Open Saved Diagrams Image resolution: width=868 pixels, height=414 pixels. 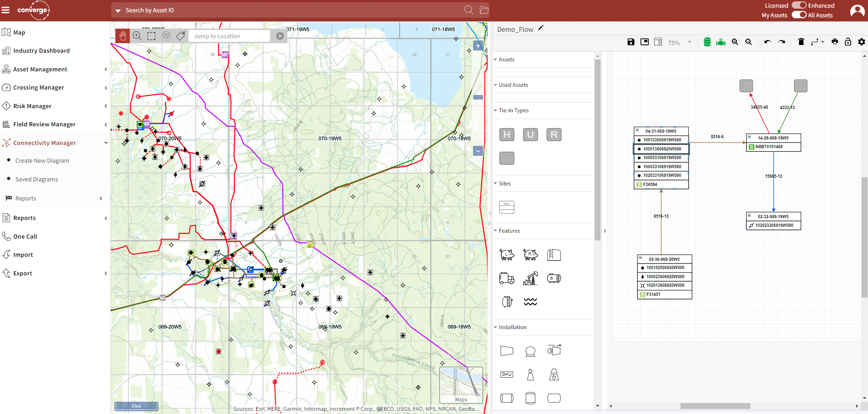[37, 180]
